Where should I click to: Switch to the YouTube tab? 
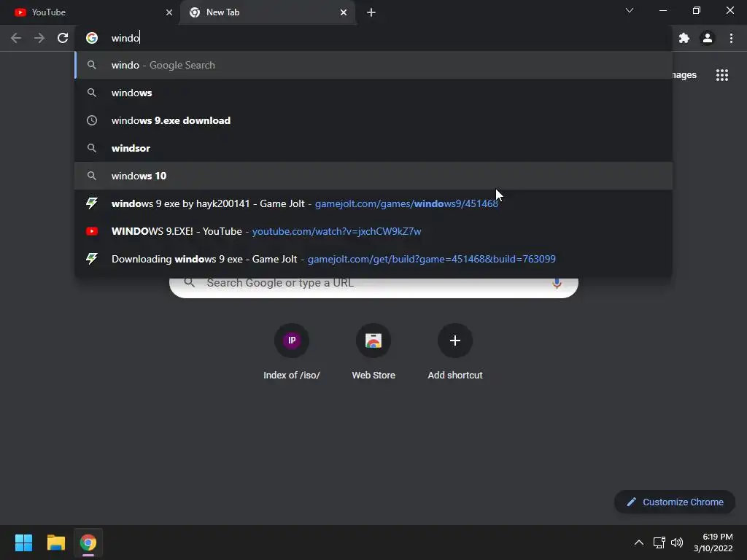pyautogui.click(x=89, y=12)
